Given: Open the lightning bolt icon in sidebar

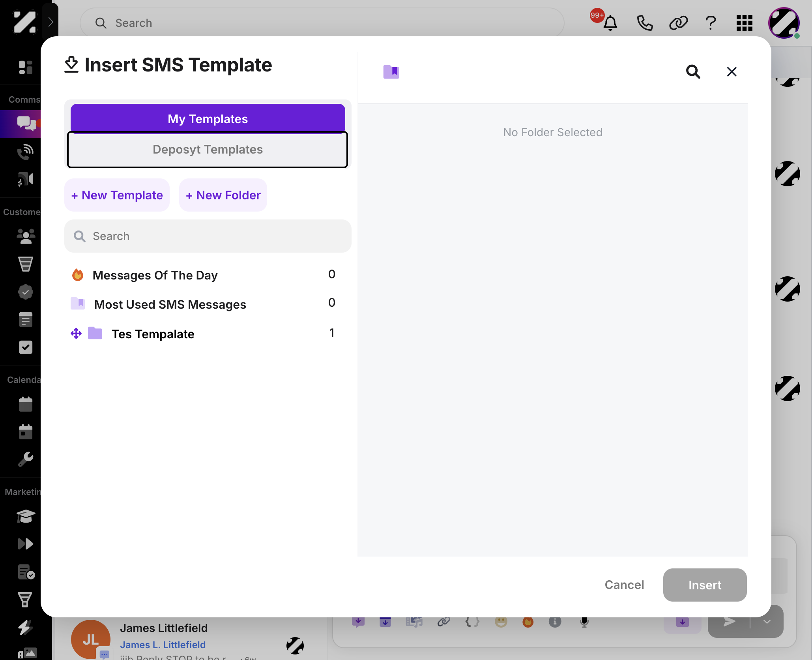Looking at the screenshot, I should (x=25, y=628).
